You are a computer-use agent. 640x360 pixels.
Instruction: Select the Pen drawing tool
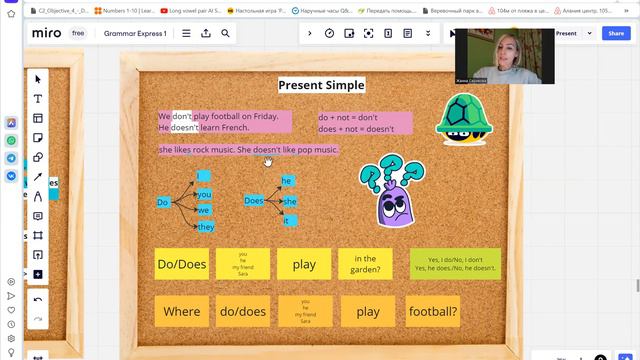(38, 196)
